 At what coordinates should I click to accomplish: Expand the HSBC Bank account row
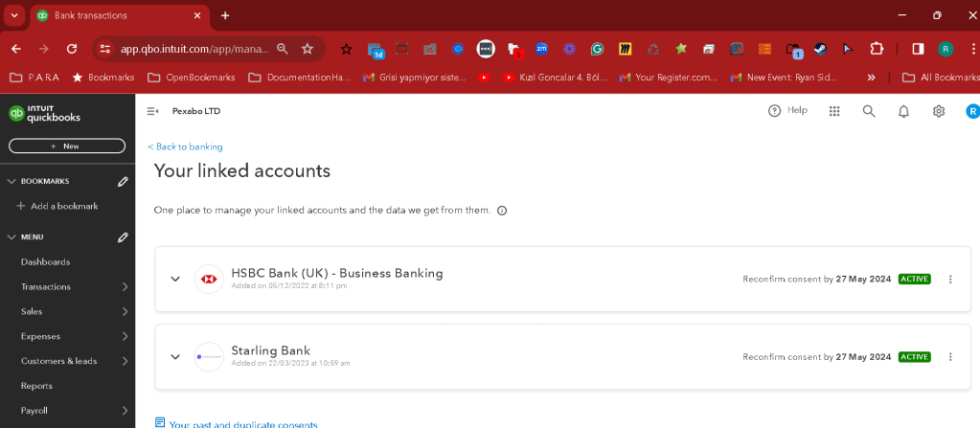click(175, 280)
